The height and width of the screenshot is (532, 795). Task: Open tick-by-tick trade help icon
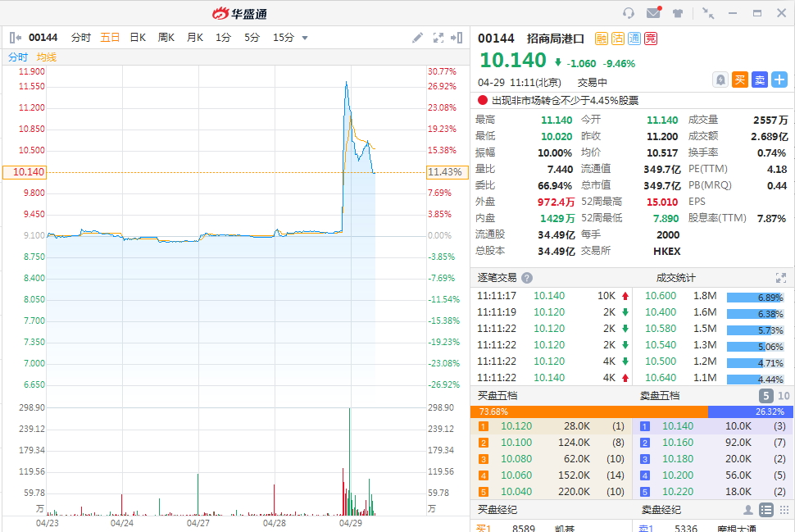527,278
